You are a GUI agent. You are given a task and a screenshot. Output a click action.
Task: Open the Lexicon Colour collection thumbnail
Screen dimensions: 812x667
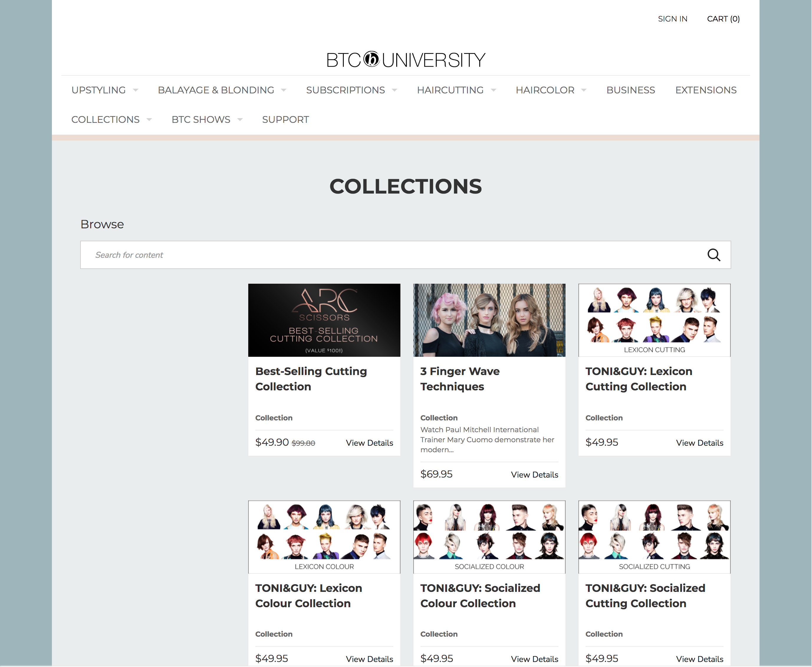pyautogui.click(x=324, y=536)
